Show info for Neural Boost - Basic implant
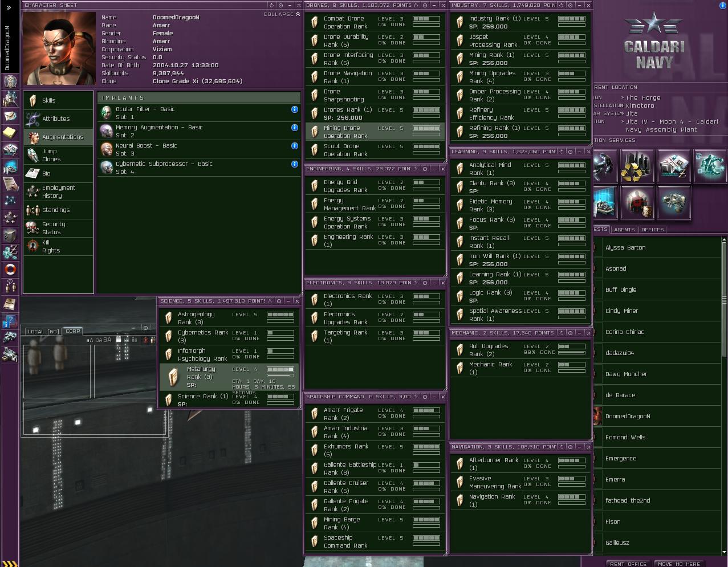 point(295,146)
